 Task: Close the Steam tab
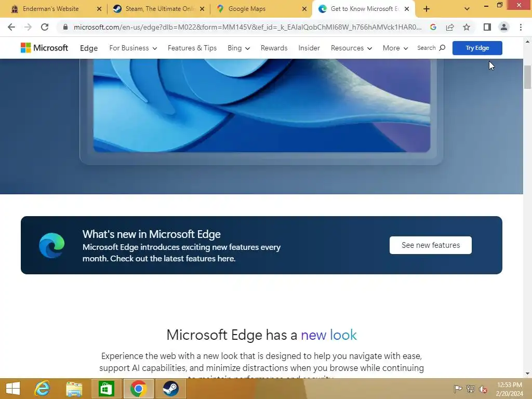[x=202, y=9]
